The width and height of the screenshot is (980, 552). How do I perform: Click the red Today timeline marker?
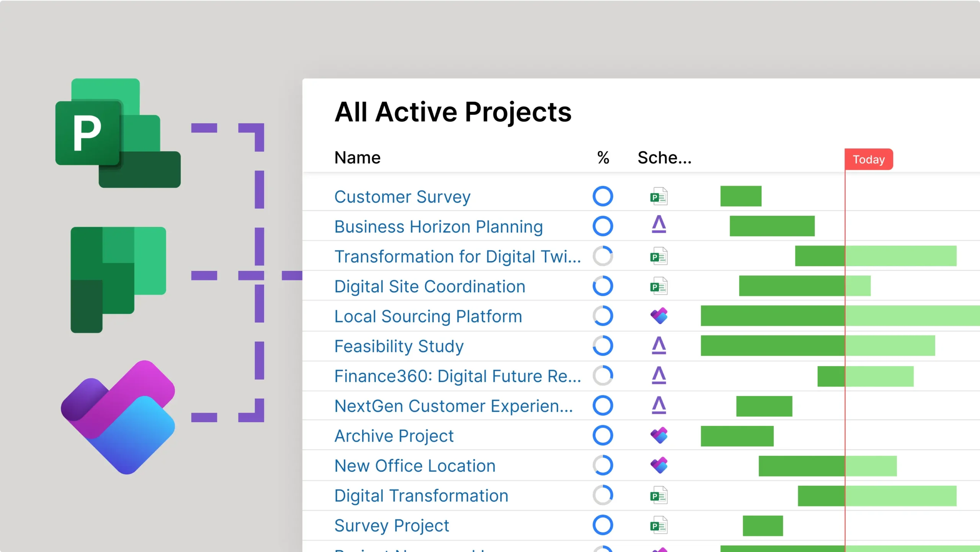click(868, 159)
